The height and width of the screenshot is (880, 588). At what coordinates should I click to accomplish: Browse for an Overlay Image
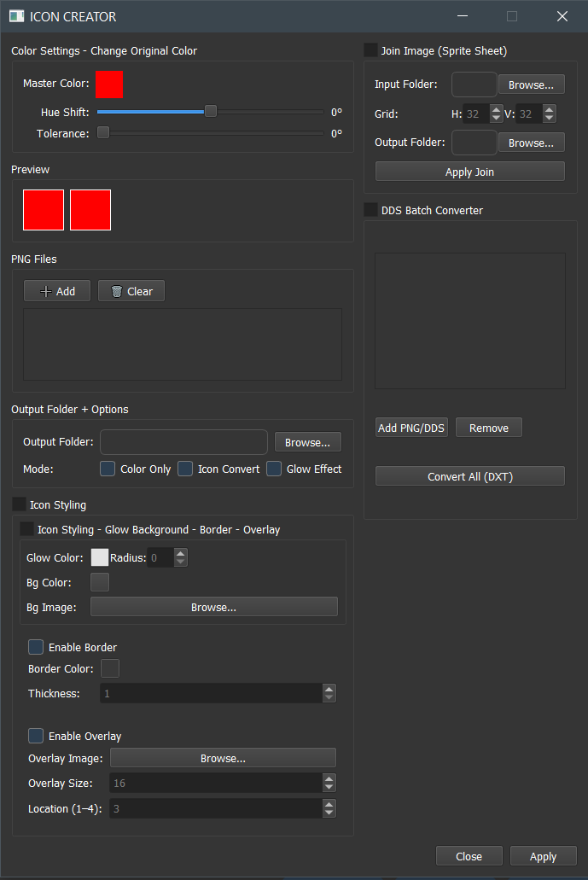tap(223, 758)
